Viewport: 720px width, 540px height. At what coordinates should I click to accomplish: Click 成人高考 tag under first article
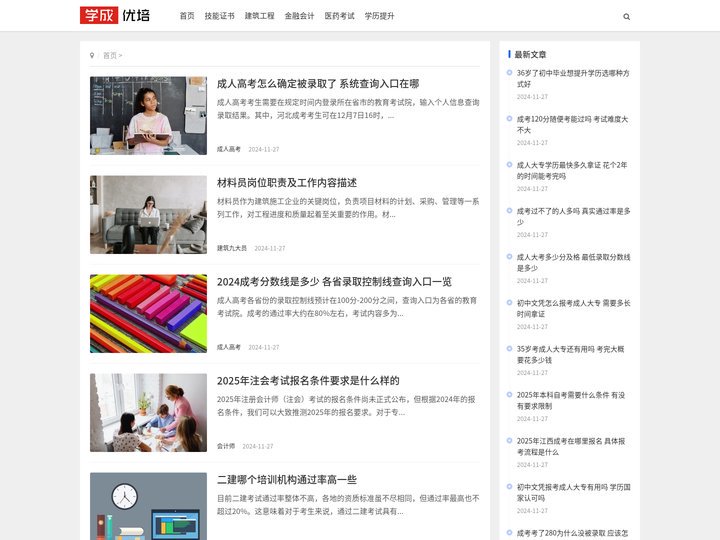tap(229, 149)
